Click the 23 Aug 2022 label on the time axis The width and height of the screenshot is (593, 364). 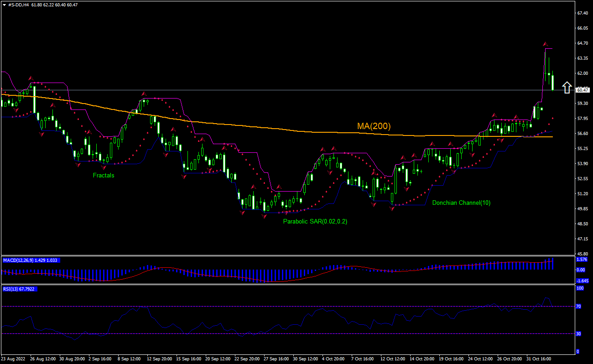click(14, 359)
